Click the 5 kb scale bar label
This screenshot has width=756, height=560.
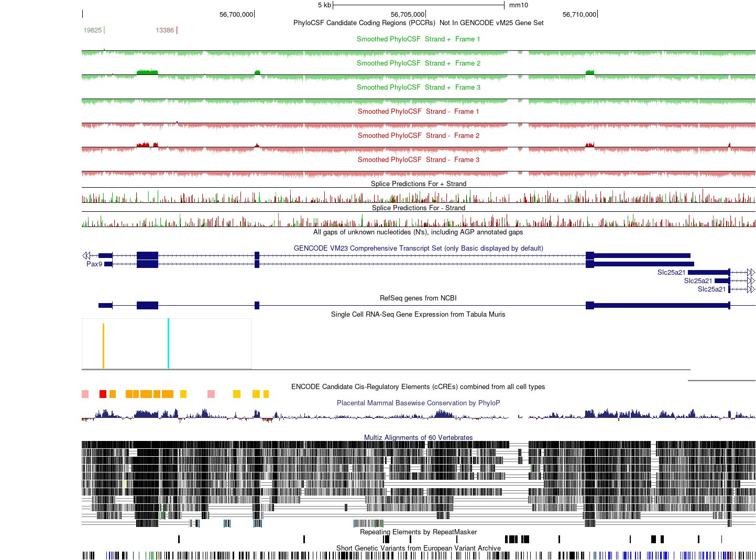pos(324,5)
